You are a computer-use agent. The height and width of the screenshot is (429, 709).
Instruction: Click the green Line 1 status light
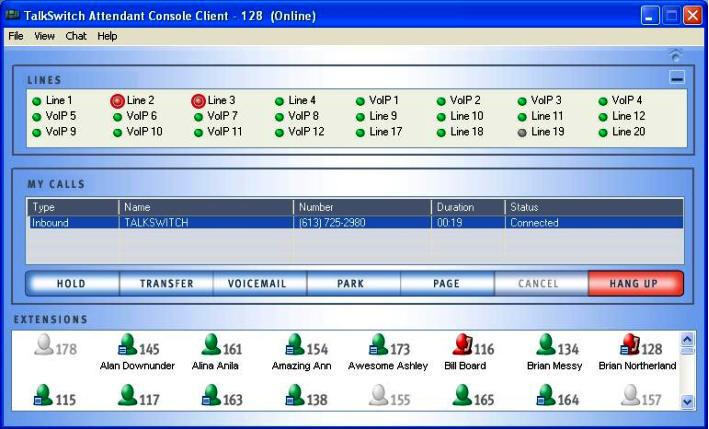37,101
